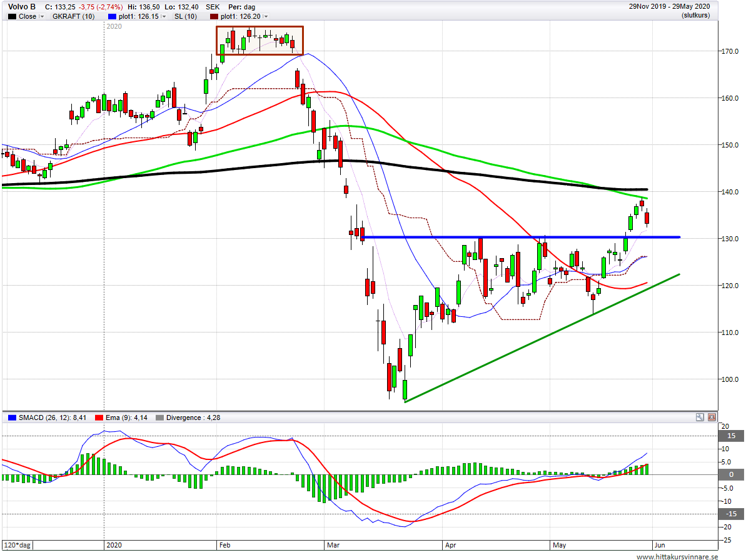Screen dimensions: 746x560
Task: Click the Per: dag period label
Action: [x=242, y=7]
